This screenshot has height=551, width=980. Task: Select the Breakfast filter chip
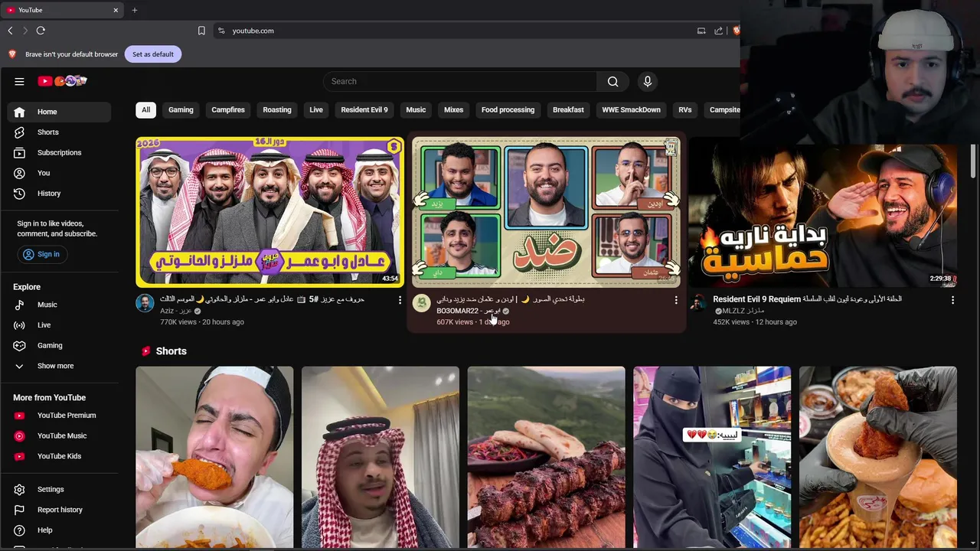coord(568,109)
